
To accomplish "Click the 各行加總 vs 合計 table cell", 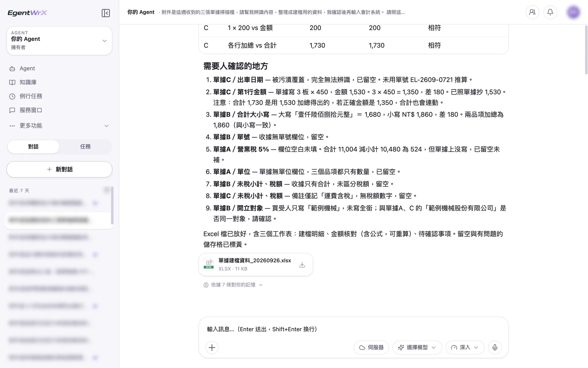I will click(252, 45).
